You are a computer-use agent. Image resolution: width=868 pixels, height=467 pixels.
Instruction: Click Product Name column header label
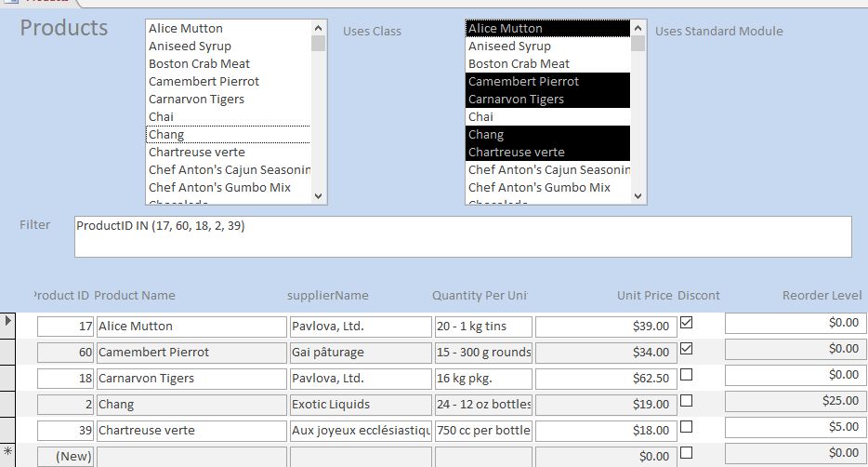pos(135,296)
